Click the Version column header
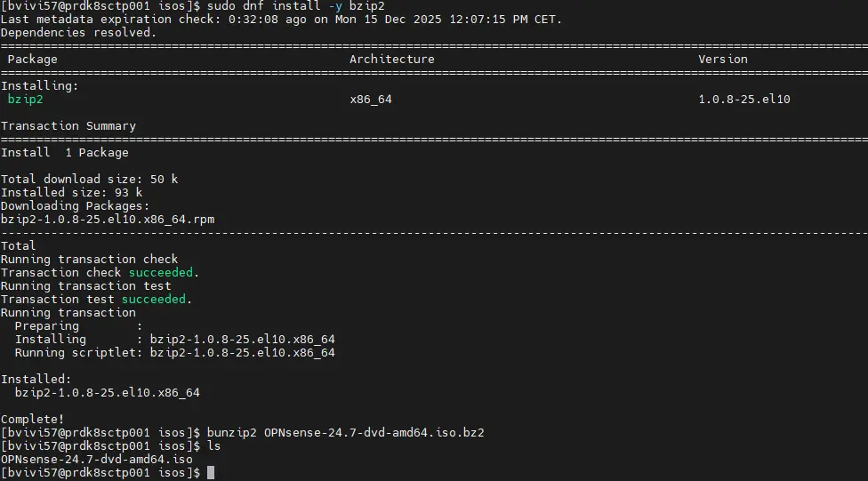 click(722, 60)
